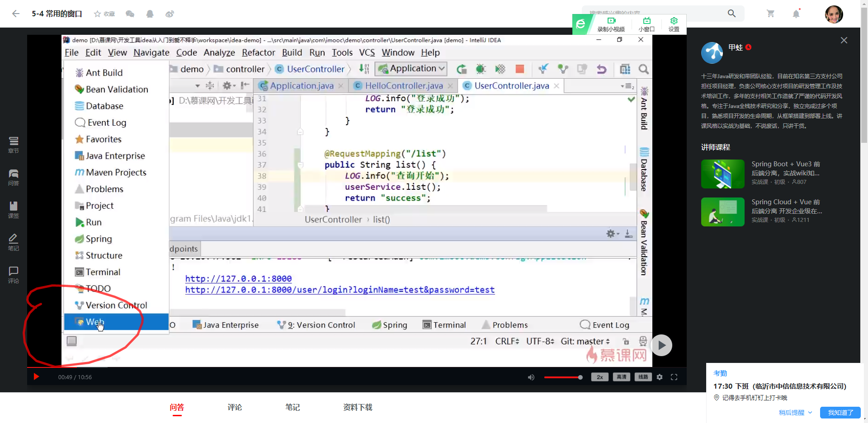This screenshot has height=423, width=868.
Task: Click the 收藏 star to favorite the lesson
Action: click(104, 14)
